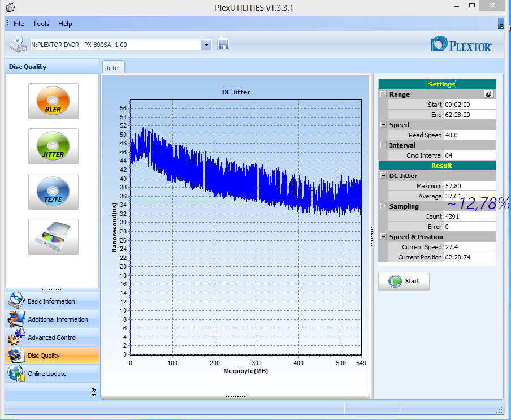Click the horizontal splitter grip below the chart
511x420 pixels.
click(236, 397)
